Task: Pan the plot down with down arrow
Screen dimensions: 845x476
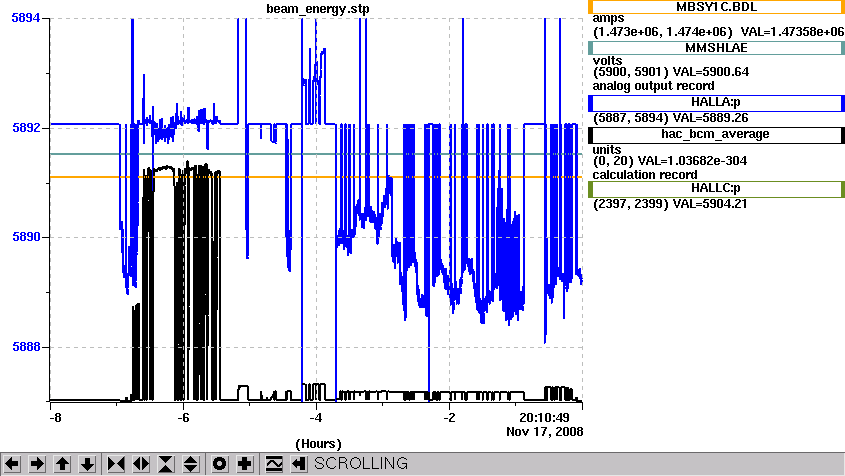Action: (x=87, y=464)
